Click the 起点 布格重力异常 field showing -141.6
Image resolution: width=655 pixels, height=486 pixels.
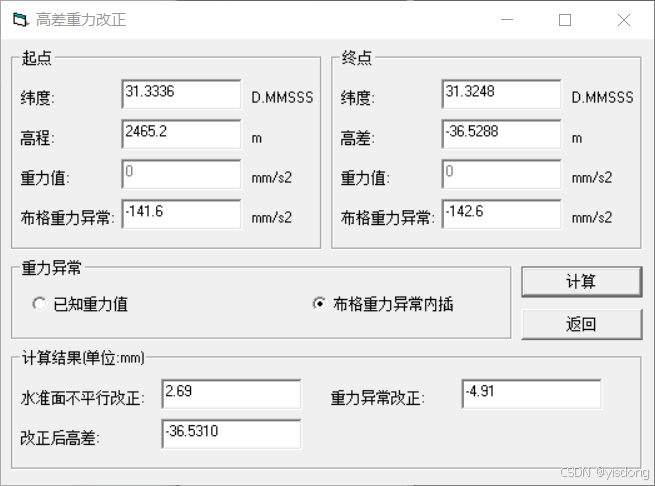click(181, 214)
